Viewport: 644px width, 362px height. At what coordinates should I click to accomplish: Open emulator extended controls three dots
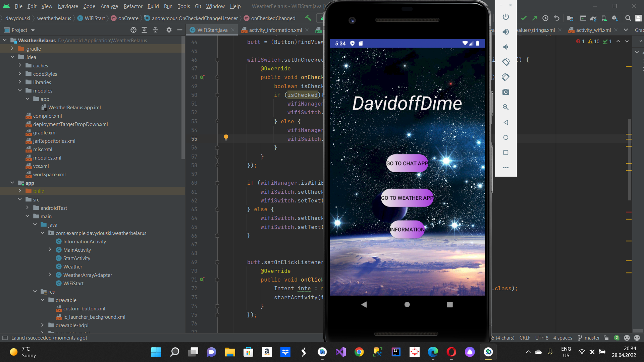506,168
